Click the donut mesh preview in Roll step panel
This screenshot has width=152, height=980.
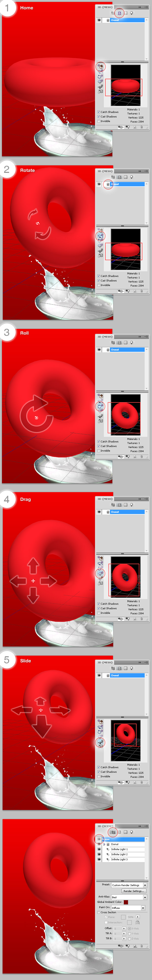point(125,415)
